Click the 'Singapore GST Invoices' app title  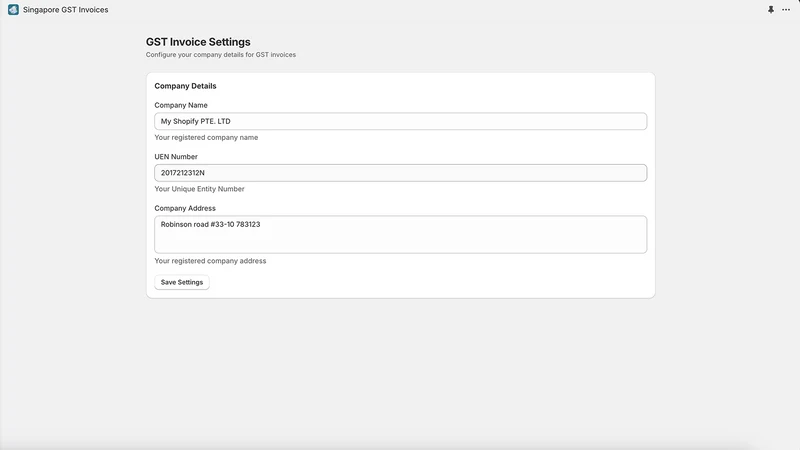[x=65, y=10]
